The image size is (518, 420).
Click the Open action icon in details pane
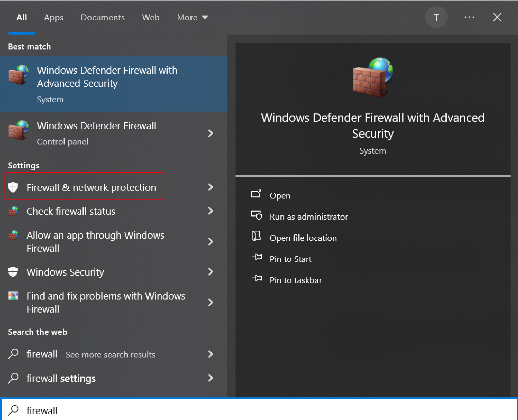point(256,194)
